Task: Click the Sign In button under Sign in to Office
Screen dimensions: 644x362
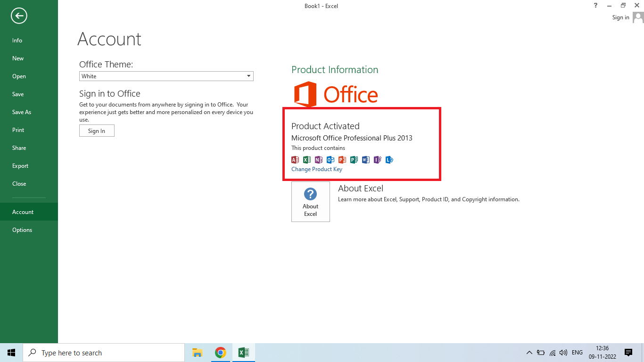Action: (97, 131)
